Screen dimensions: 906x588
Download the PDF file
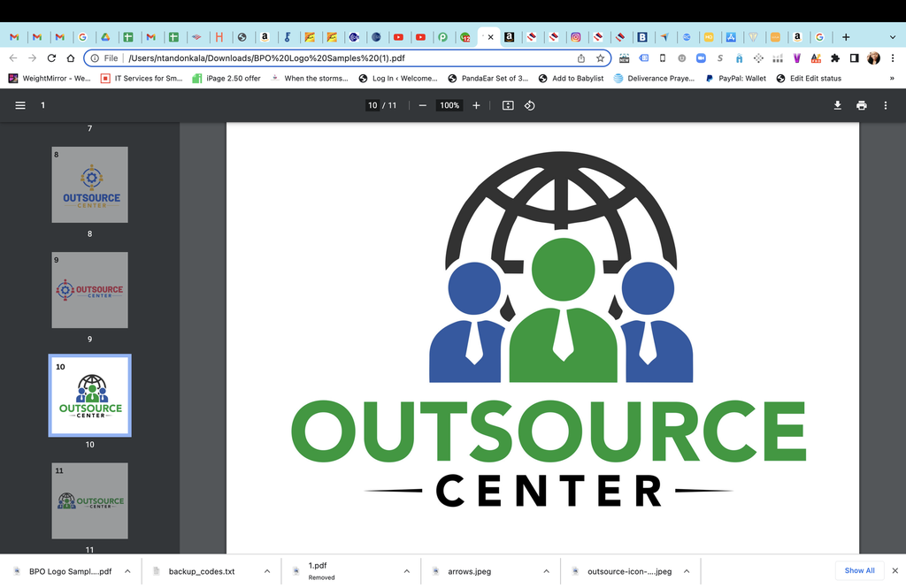[x=837, y=105]
